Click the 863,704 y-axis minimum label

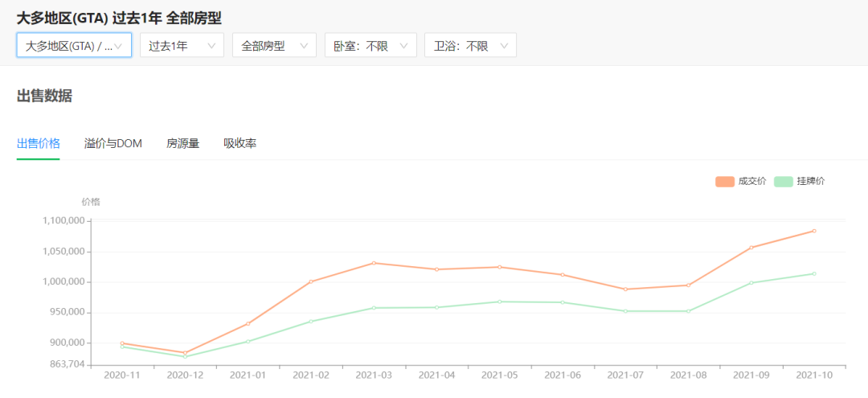coord(68,364)
